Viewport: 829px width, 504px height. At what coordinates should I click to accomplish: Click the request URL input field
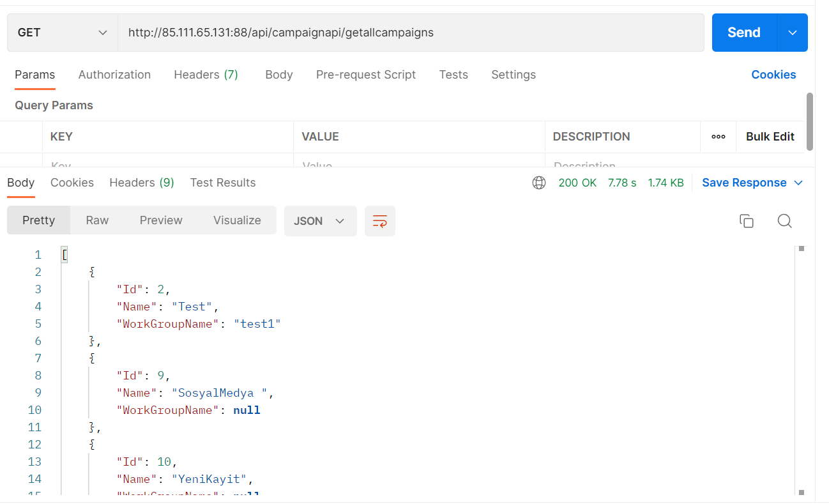tap(410, 33)
